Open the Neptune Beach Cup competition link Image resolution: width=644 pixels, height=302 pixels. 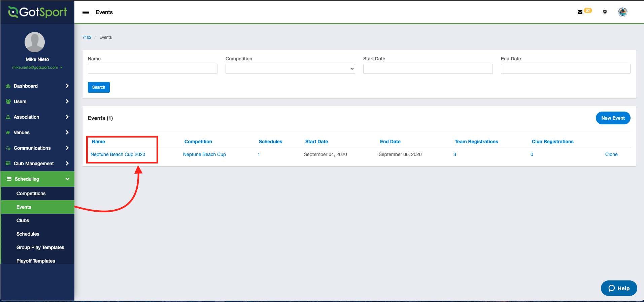click(x=204, y=154)
